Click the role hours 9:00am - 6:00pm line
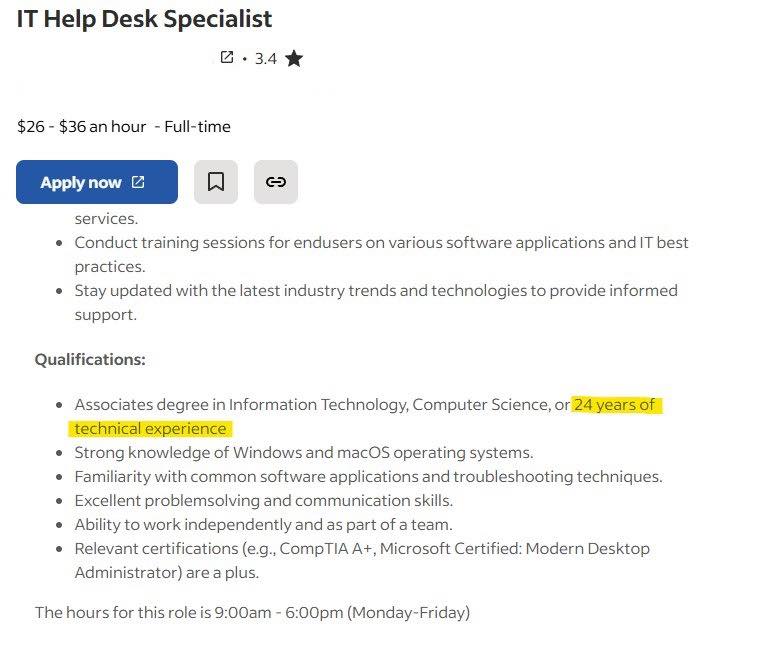Image resolution: width=765 pixels, height=648 pixels. [x=252, y=612]
